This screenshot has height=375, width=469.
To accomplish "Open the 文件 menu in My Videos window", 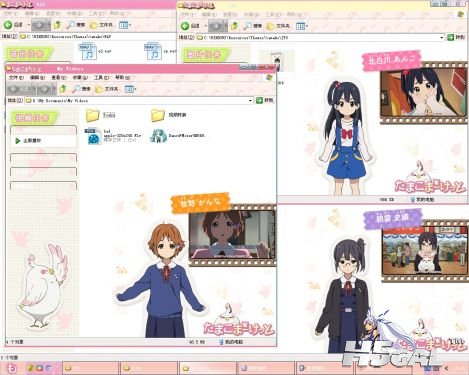I will [16, 77].
